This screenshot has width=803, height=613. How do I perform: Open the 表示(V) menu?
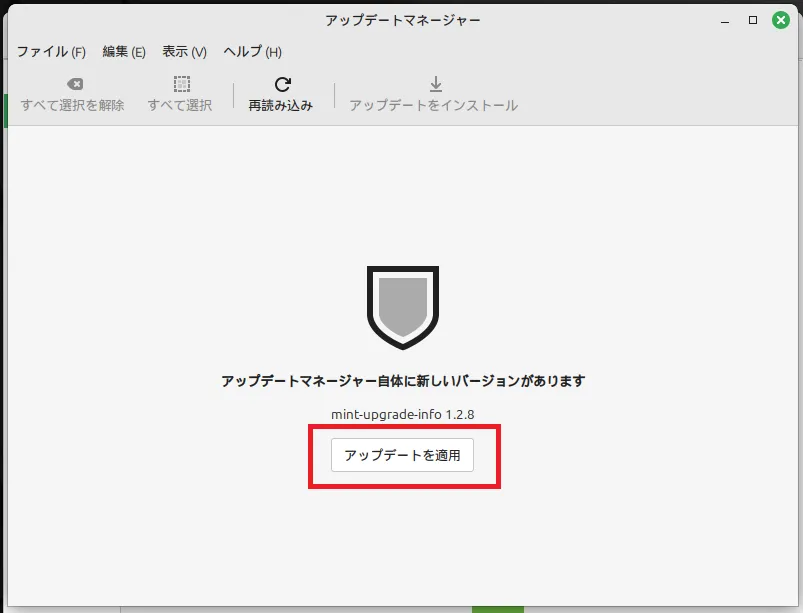(184, 52)
